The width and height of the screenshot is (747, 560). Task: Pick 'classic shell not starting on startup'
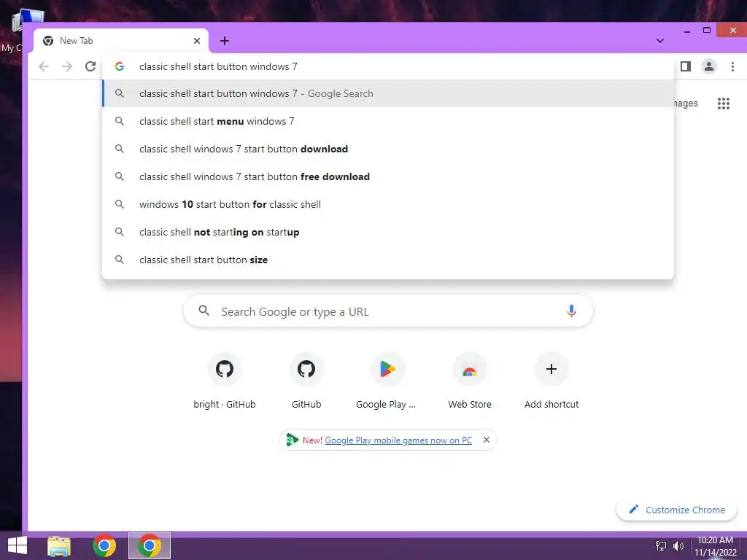(388, 233)
